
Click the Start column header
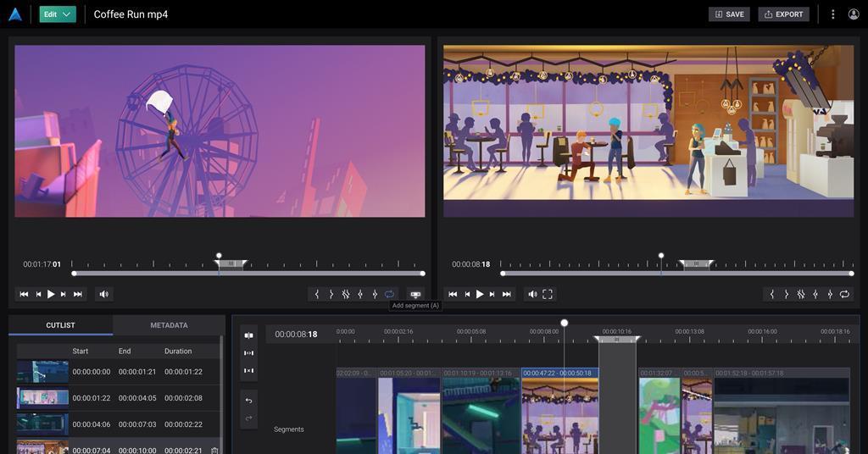click(x=81, y=352)
